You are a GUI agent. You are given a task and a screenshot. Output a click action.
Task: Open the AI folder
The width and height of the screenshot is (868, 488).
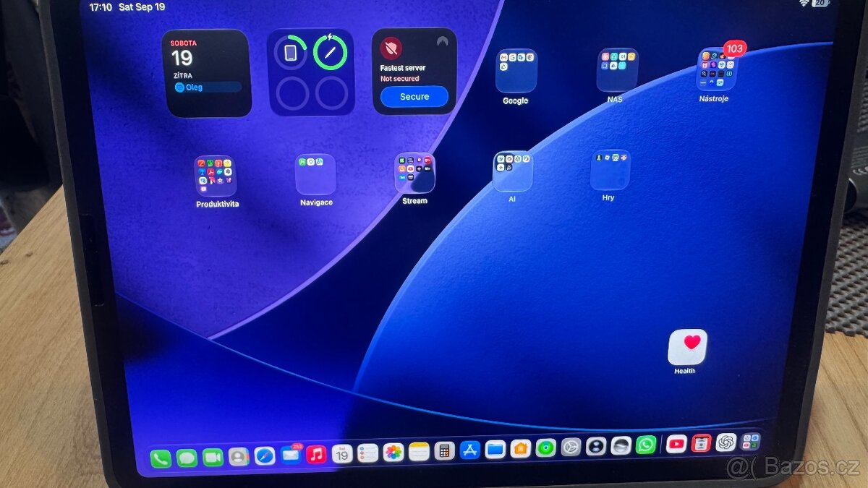pos(512,171)
